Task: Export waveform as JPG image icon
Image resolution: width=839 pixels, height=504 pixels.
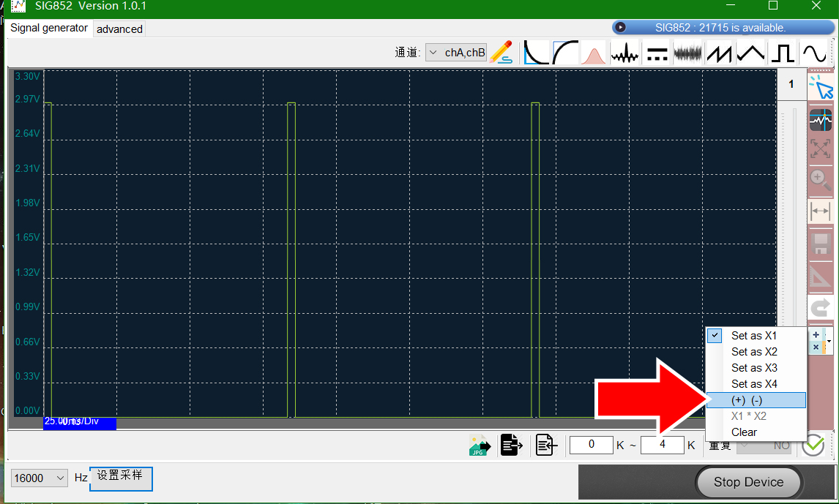Action: [480, 445]
